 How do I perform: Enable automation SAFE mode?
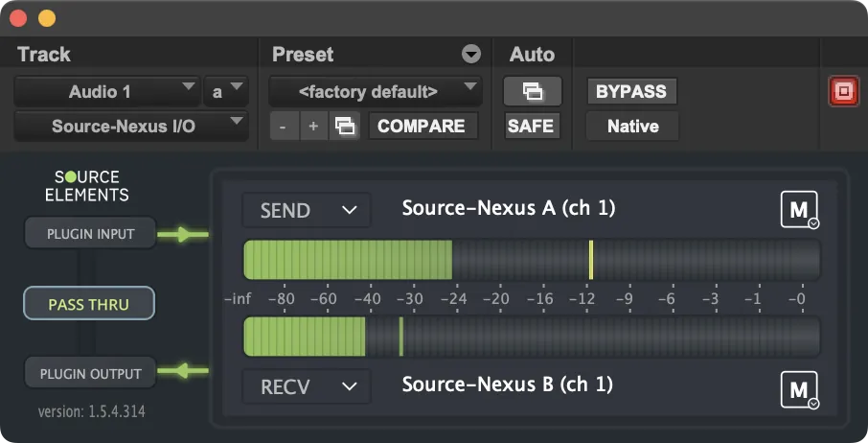(532, 126)
